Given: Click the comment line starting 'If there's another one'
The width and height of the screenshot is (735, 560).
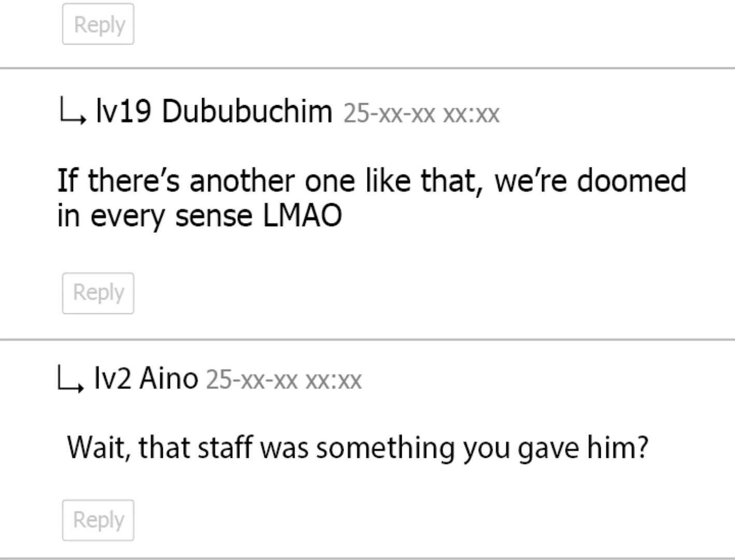Looking at the screenshot, I should pyautogui.click(x=372, y=181).
